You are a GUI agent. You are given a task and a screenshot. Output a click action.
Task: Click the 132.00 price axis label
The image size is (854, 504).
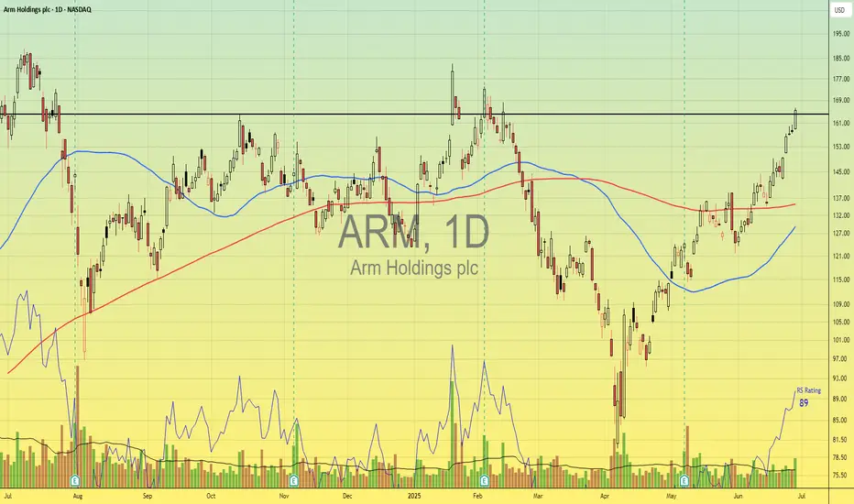pos(840,215)
